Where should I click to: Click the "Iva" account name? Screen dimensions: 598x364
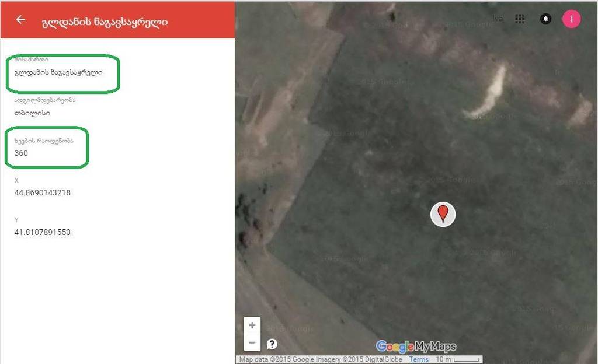(x=498, y=19)
